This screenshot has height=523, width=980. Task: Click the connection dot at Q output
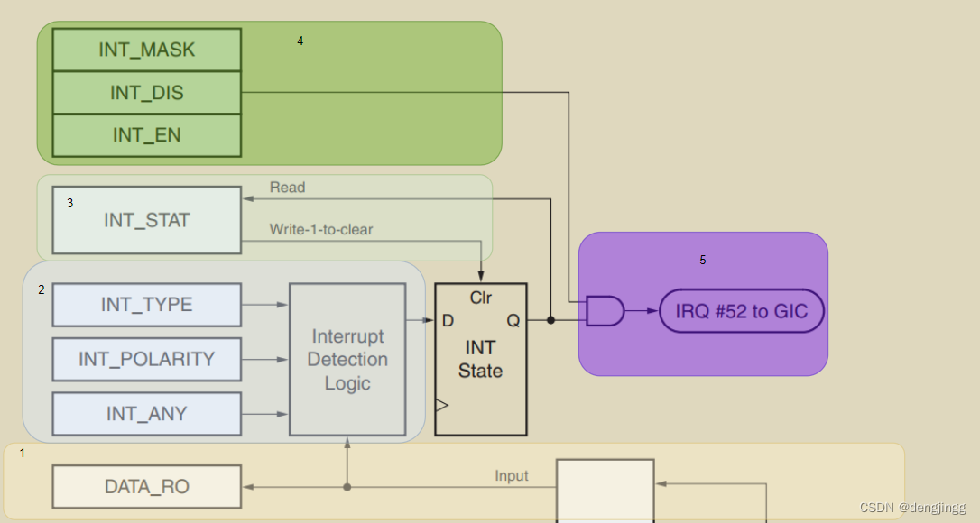coord(550,319)
